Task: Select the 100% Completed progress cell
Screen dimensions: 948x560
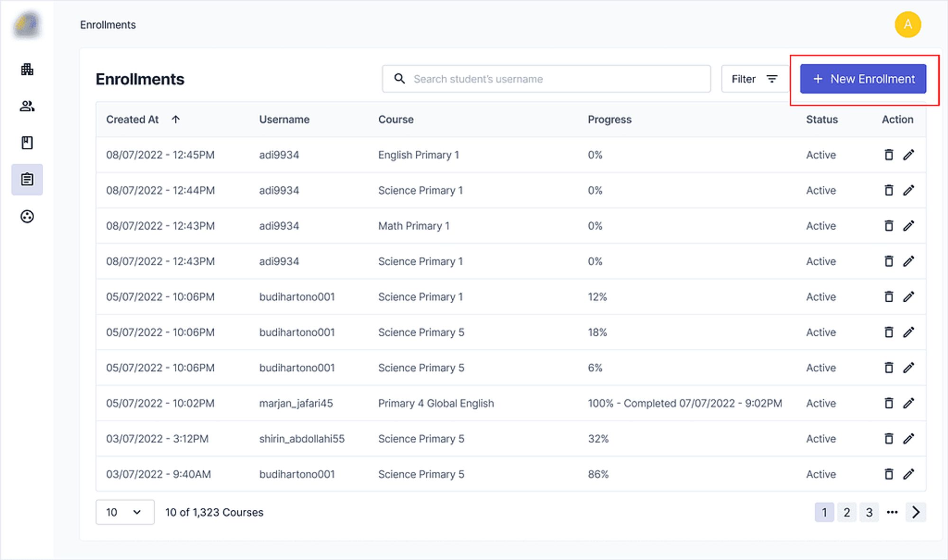Action: tap(685, 403)
